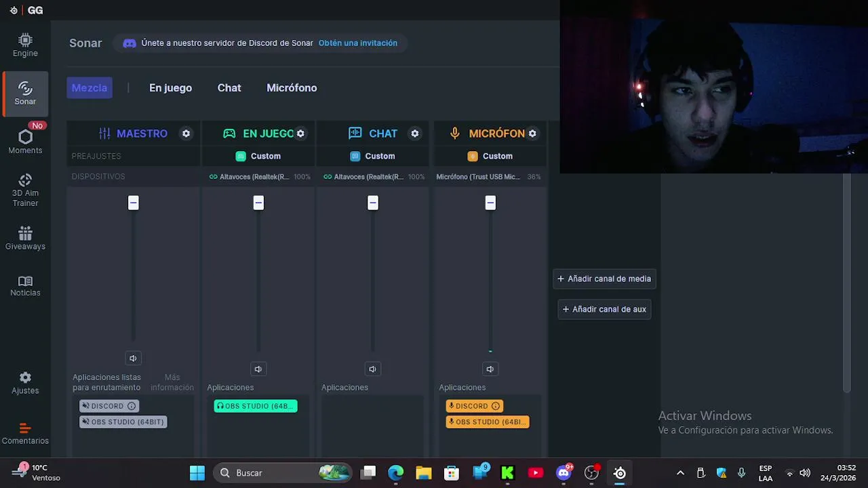Click Añadir canal de media
The image size is (868, 488).
604,279
